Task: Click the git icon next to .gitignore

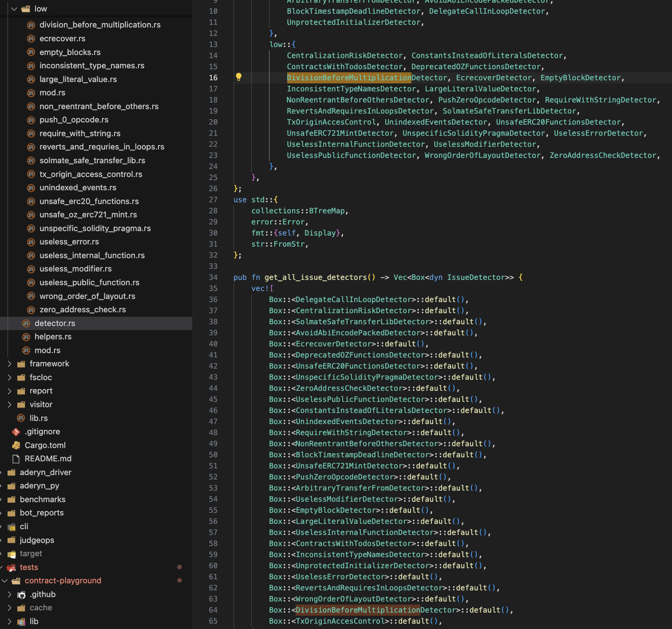Action: tap(16, 432)
